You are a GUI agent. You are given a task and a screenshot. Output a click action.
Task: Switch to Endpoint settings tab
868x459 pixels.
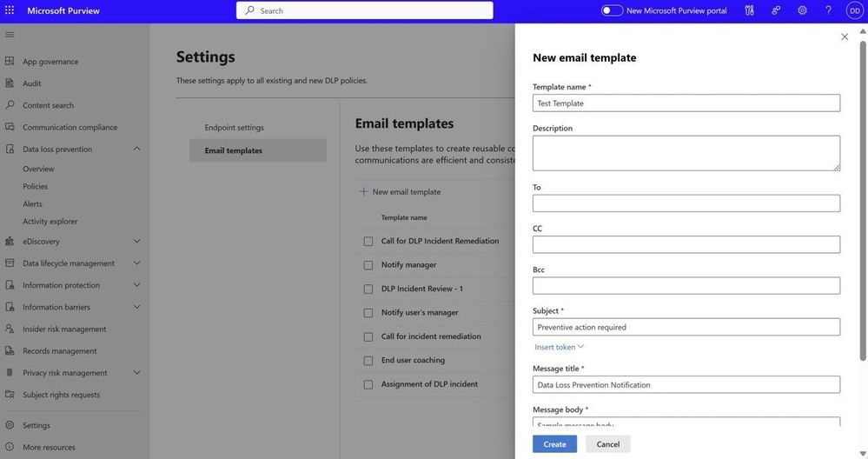click(x=235, y=127)
